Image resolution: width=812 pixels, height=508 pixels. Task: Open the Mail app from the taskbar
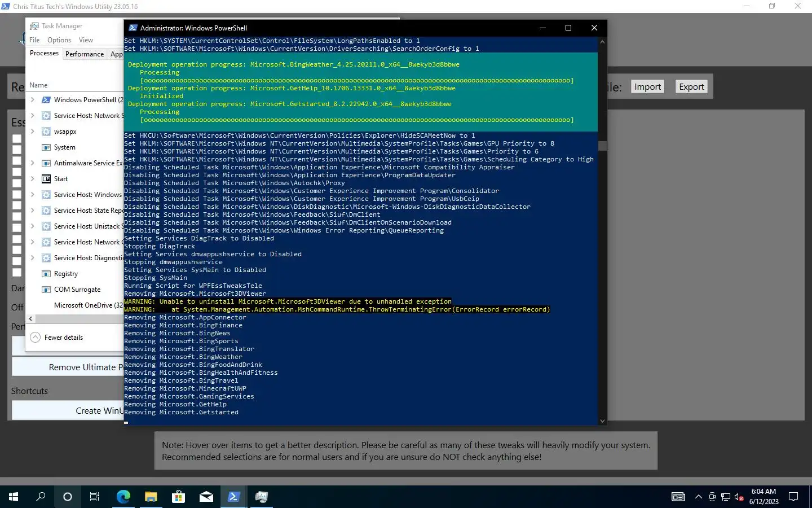point(206,497)
